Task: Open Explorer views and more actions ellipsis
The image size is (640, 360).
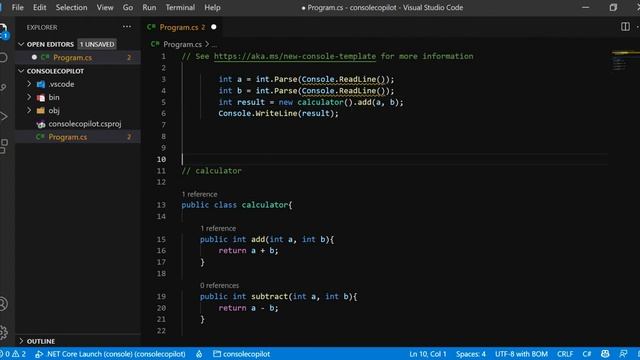Action: click(x=127, y=27)
